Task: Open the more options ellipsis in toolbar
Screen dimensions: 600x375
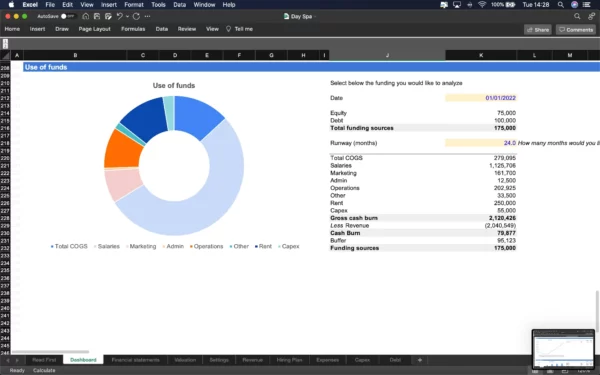Action: coord(147,16)
